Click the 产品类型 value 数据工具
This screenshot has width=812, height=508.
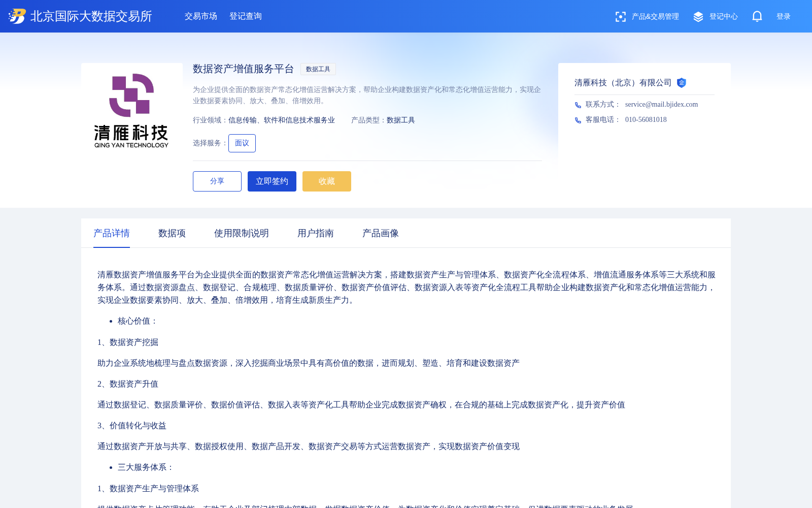pyautogui.click(x=401, y=120)
